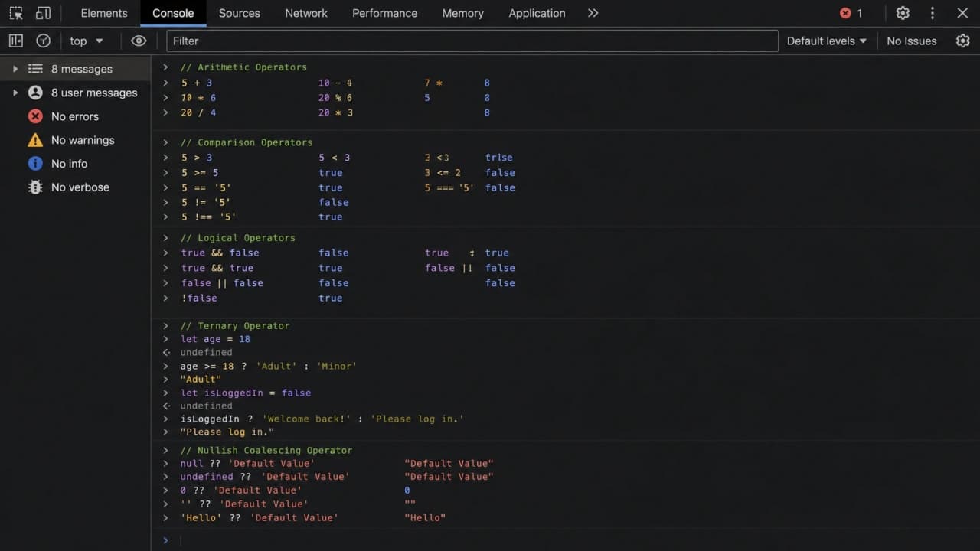Open the Memory tab
The width and height of the screenshot is (980, 551).
pyautogui.click(x=463, y=13)
